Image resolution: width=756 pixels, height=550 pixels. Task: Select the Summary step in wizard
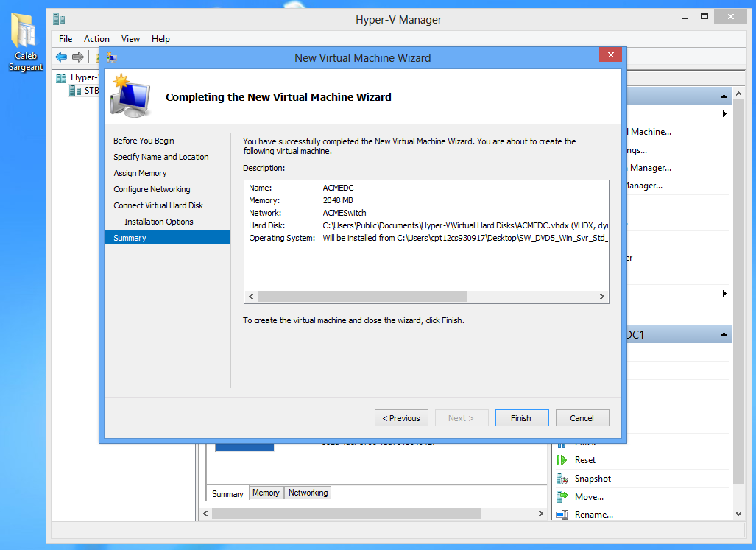coord(167,238)
